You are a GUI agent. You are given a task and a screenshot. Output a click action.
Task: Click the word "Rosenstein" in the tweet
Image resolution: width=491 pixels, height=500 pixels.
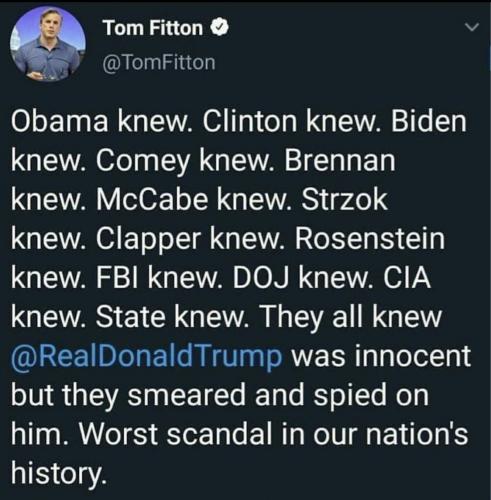[x=370, y=239]
